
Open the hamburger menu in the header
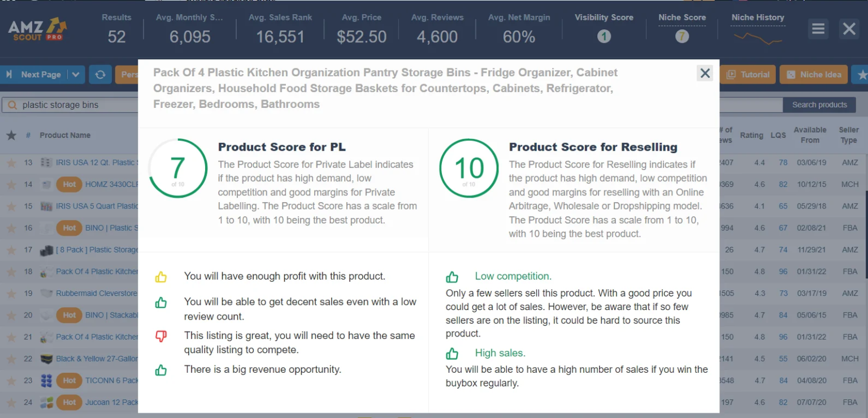[x=818, y=28]
